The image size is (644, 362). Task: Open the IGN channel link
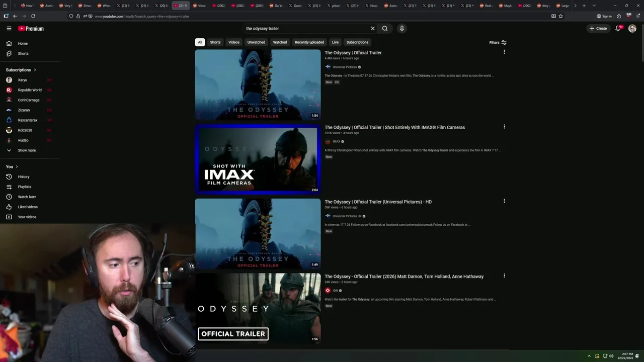(x=335, y=291)
